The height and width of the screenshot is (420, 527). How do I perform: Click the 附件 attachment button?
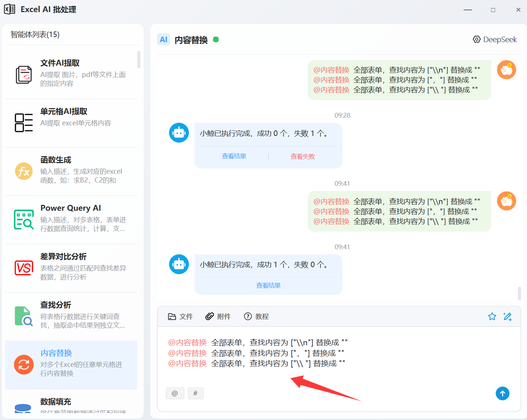coord(218,317)
